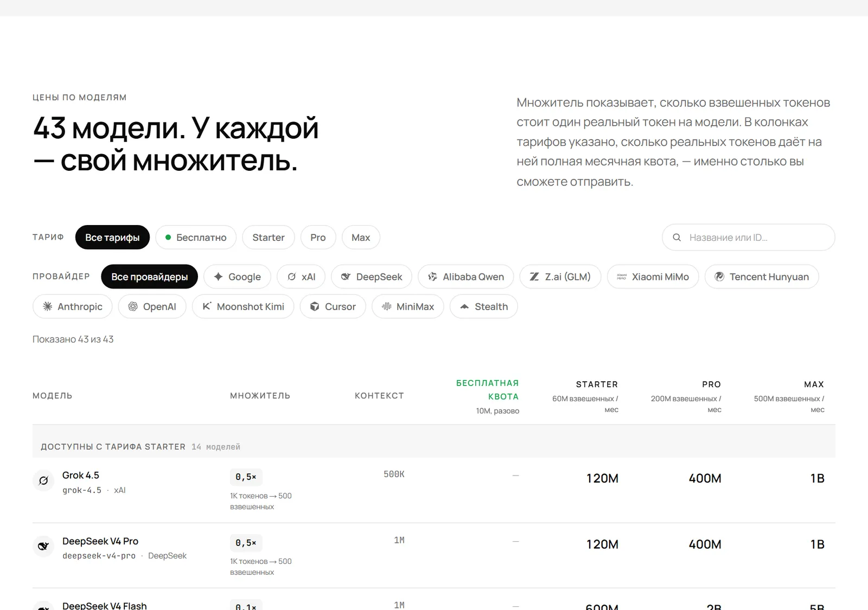The width and height of the screenshot is (868, 610).
Task: Filter by the Pro tariff chip
Action: pyautogui.click(x=318, y=237)
